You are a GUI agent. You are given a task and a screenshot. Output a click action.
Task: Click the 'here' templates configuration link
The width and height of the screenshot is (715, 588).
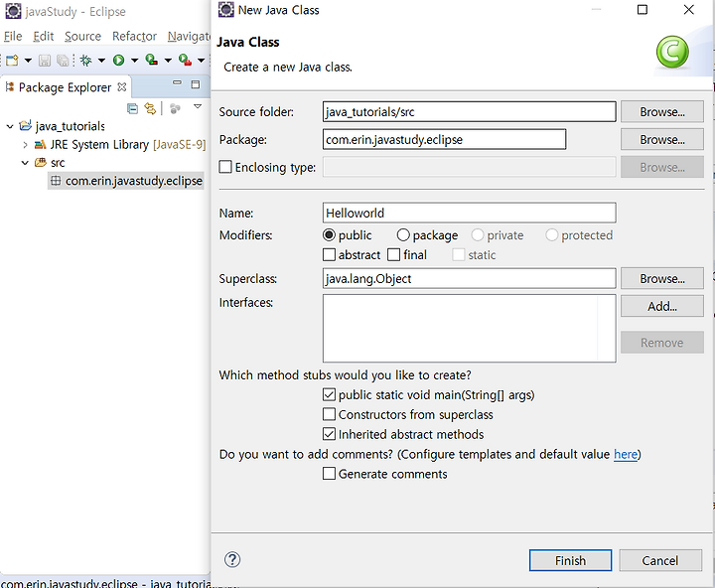(x=626, y=454)
